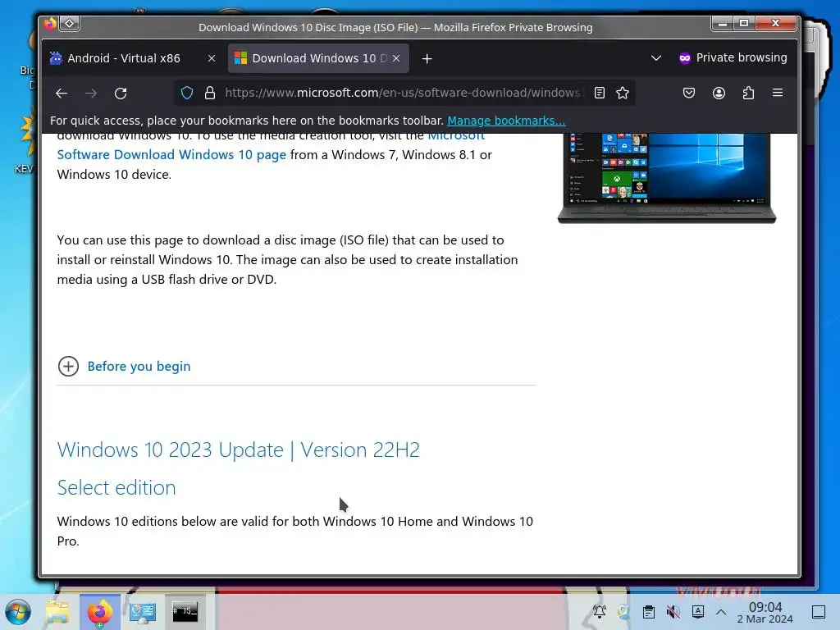
Task: Show site security padlock info
Action: (x=210, y=94)
